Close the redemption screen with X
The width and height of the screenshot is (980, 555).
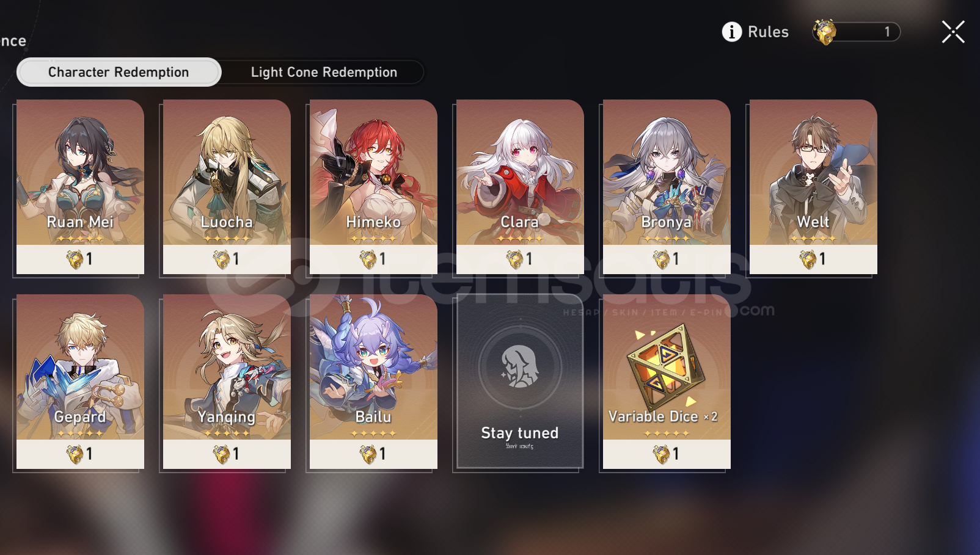(x=953, y=32)
